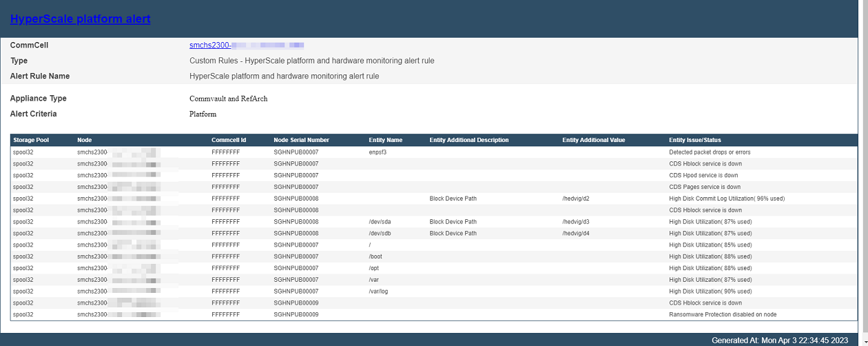Click the Entity Issue/Status column header

pyautogui.click(x=694, y=140)
